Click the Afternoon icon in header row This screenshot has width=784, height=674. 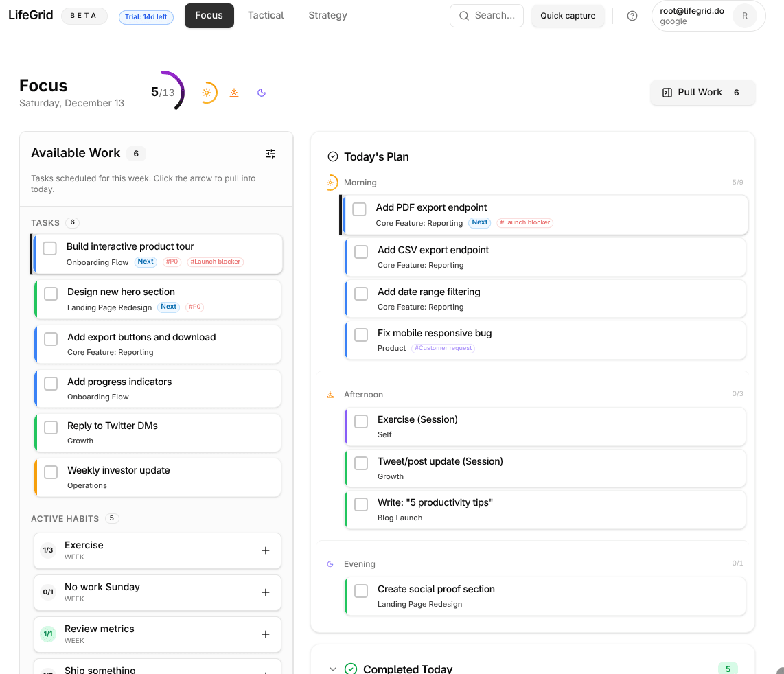[x=234, y=91]
